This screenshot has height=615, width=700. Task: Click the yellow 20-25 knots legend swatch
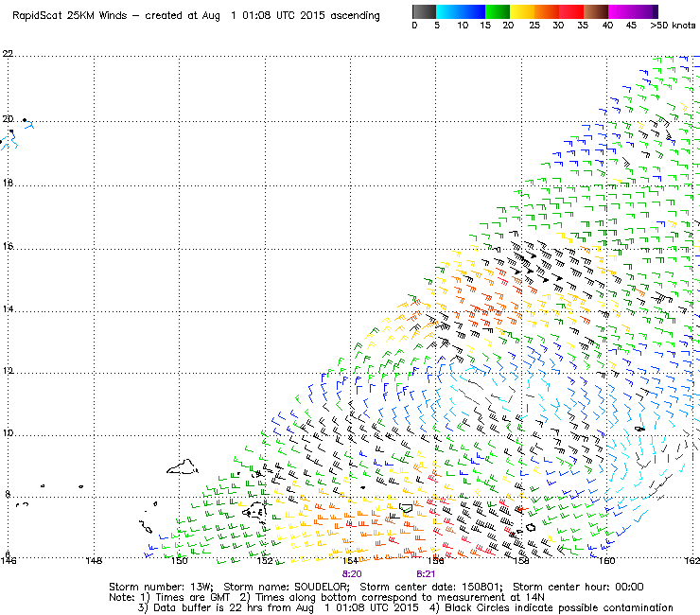coord(522,11)
